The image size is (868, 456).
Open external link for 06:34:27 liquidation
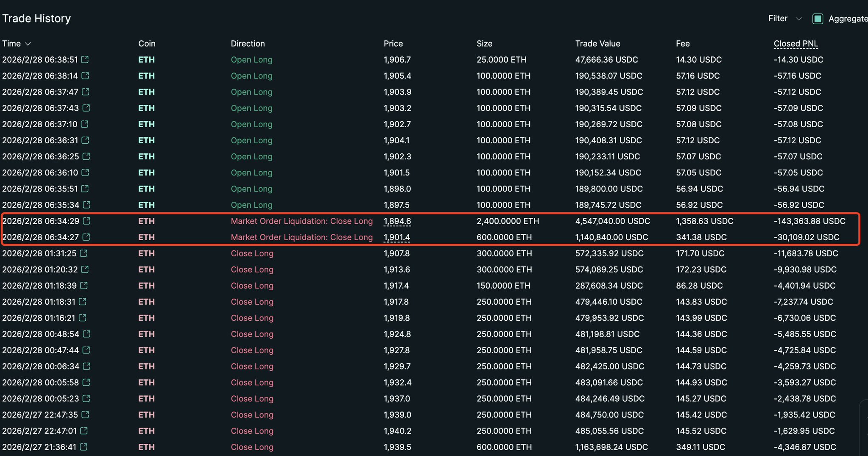pos(86,237)
